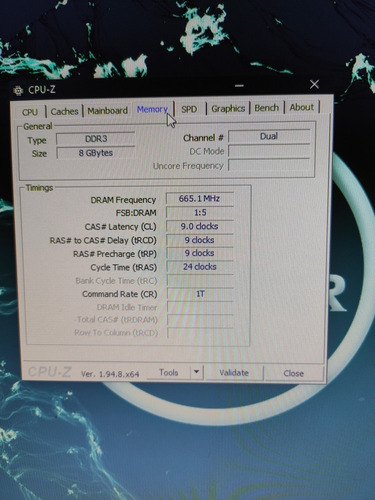
Task: Click the CPU-Z title bar text
Action: (x=42, y=90)
